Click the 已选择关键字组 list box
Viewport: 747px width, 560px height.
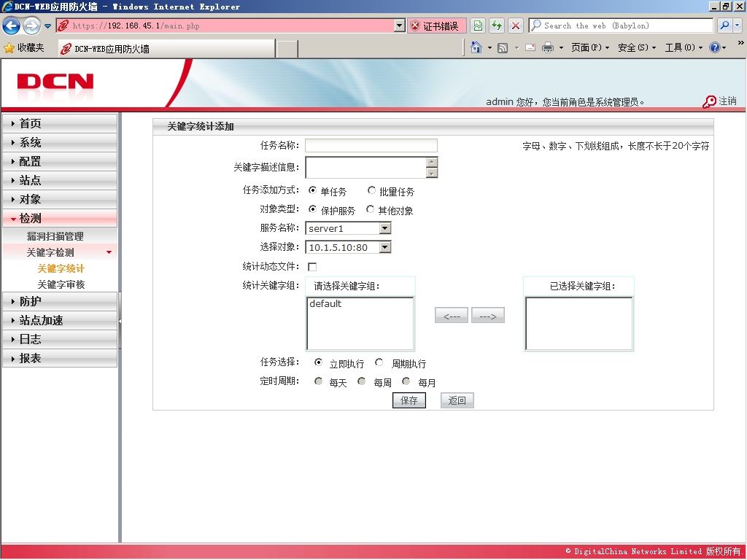tap(578, 324)
